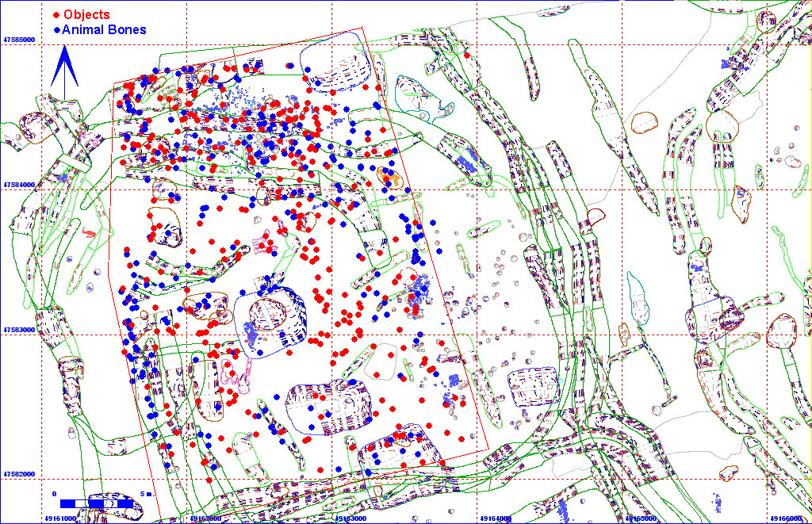Click the 47583000 northing coordinate label
Screen dimensions: 812x524
[x=21, y=330]
